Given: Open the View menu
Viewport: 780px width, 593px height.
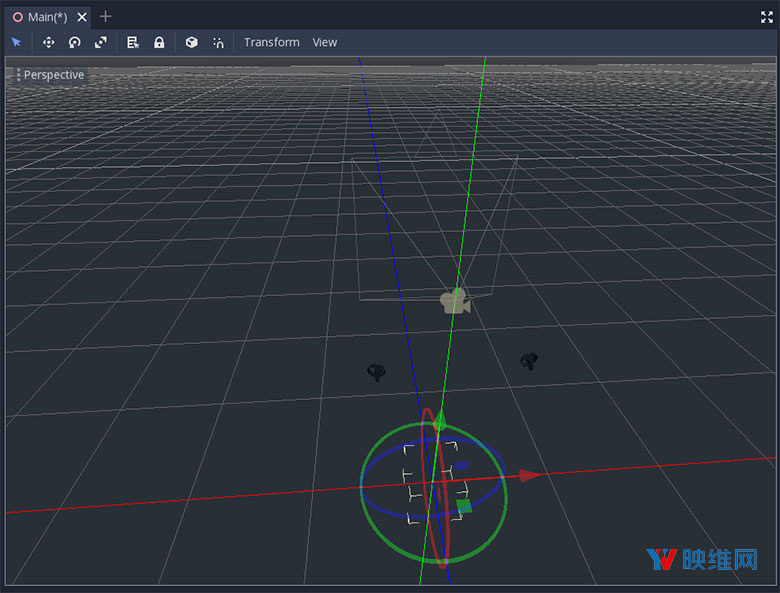Looking at the screenshot, I should [x=324, y=42].
